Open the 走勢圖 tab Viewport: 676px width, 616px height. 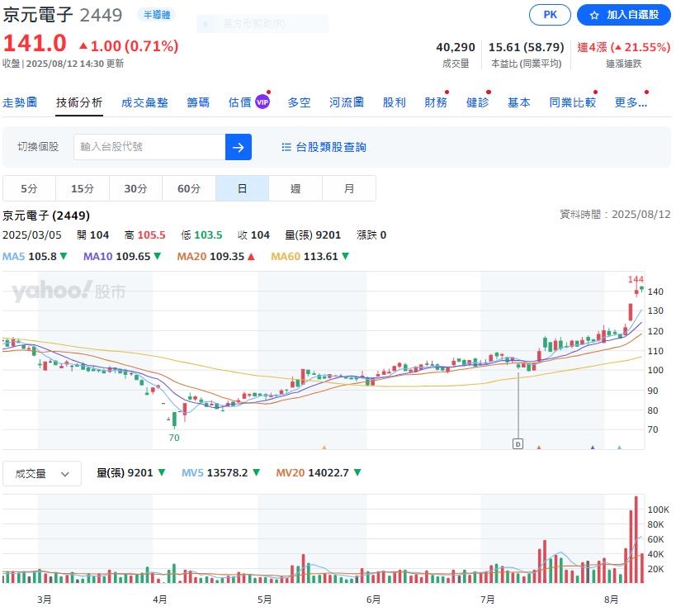[x=20, y=102]
